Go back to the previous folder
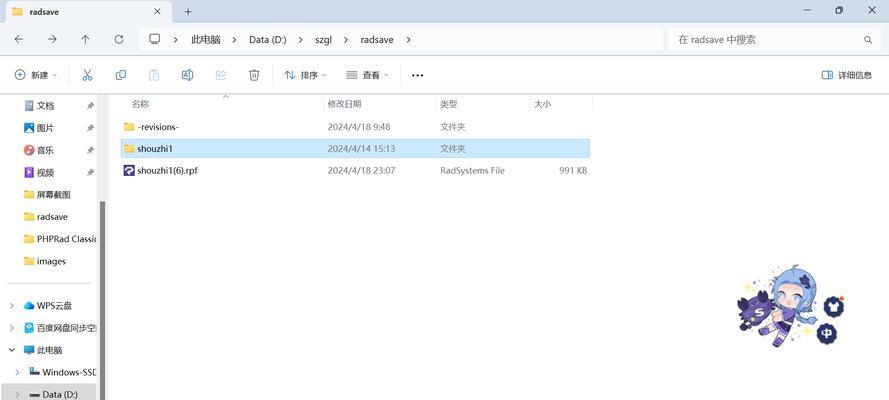Screen dimensions: 889x400 [x=19, y=40]
